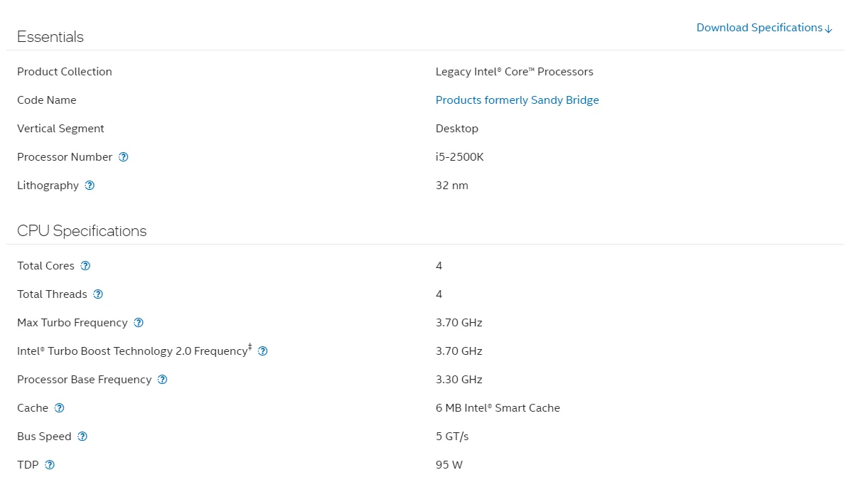
Task: Click the Essentials section heading
Action: (x=50, y=37)
